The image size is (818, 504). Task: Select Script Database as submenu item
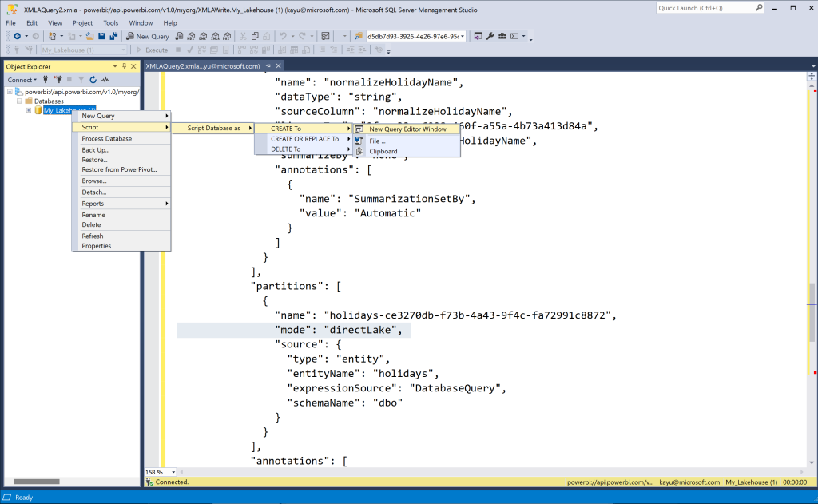pos(212,129)
